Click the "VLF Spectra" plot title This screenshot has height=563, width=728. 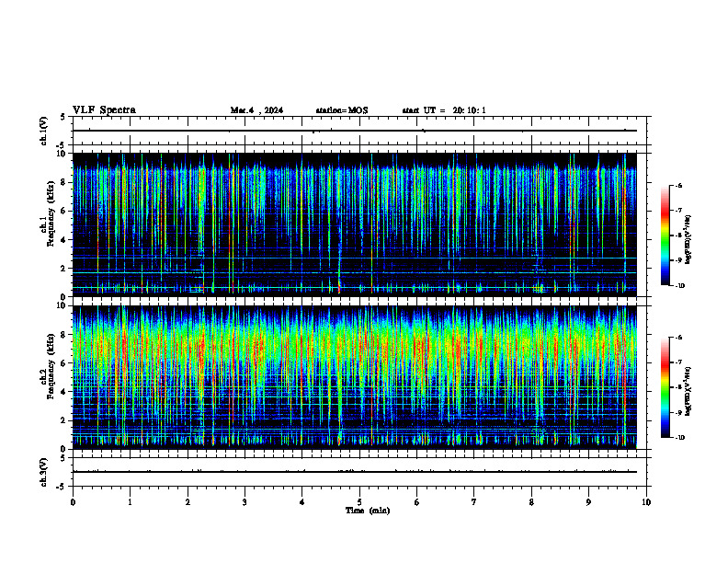104,110
